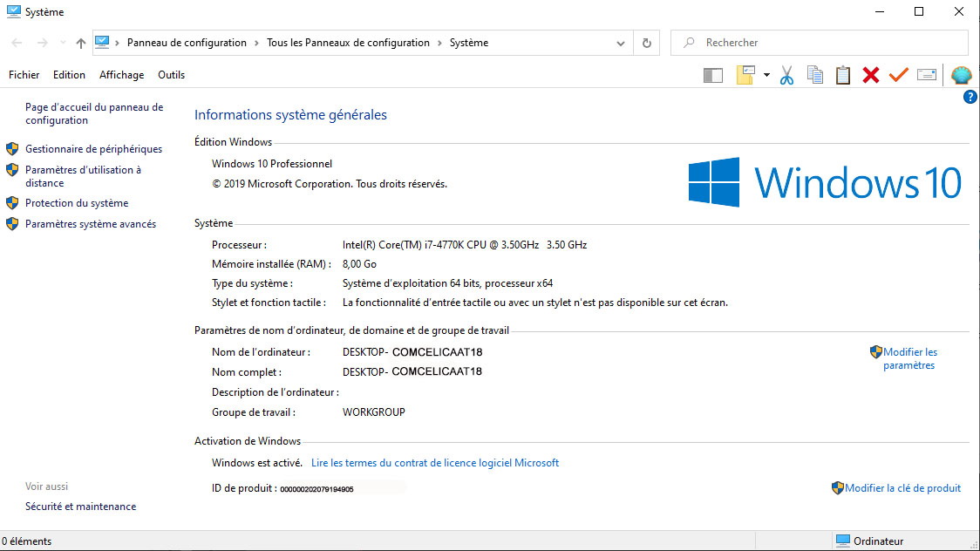Click the globe shell icon in toolbar
Viewport: 980px width, 551px height.
(x=961, y=75)
